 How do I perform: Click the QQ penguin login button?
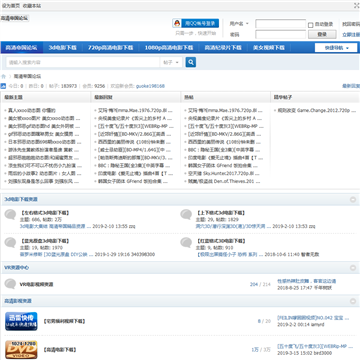tap(196, 23)
